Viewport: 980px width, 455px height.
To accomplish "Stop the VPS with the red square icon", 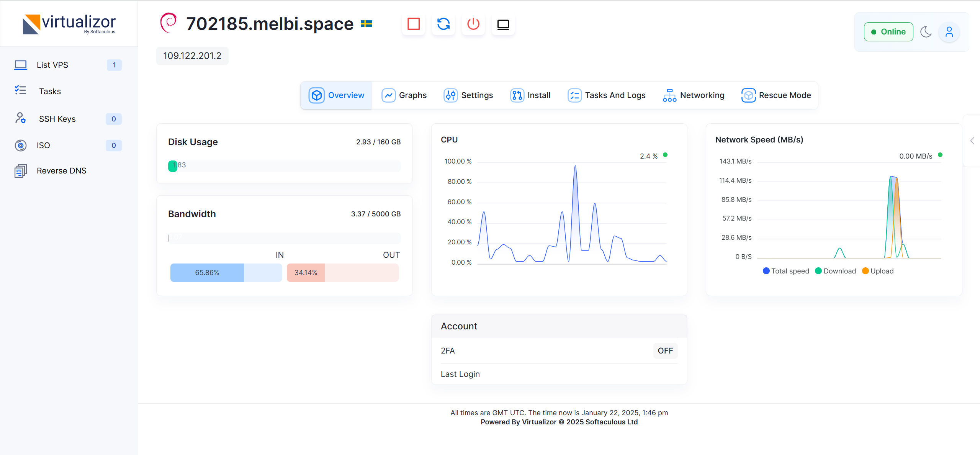I will tap(414, 24).
